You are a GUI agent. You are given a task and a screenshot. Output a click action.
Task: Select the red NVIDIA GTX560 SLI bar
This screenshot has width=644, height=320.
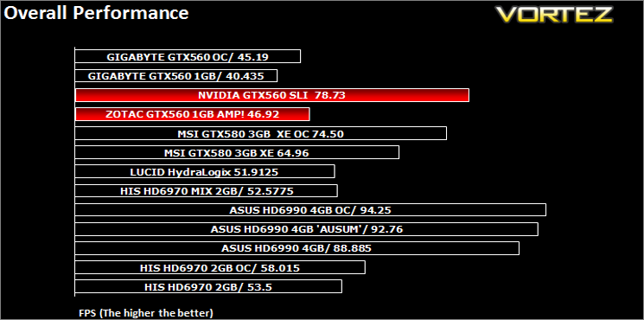272,95
